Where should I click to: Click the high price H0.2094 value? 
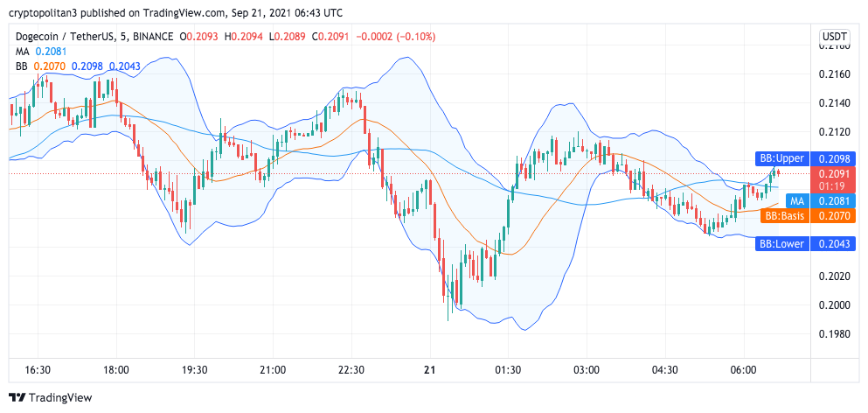(x=242, y=37)
